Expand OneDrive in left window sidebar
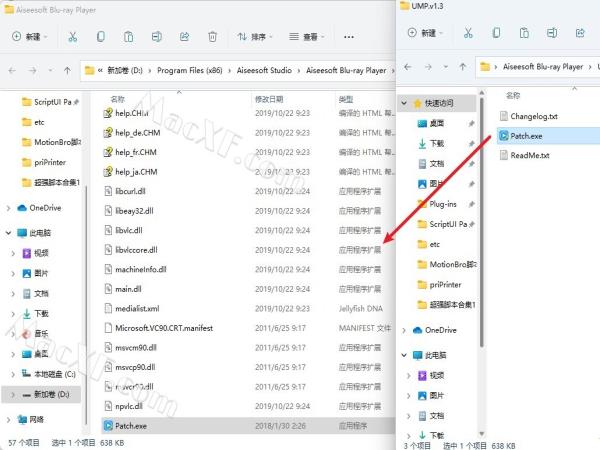This screenshot has width=600, height=450. pyautogui.click(x=8, y=208)
